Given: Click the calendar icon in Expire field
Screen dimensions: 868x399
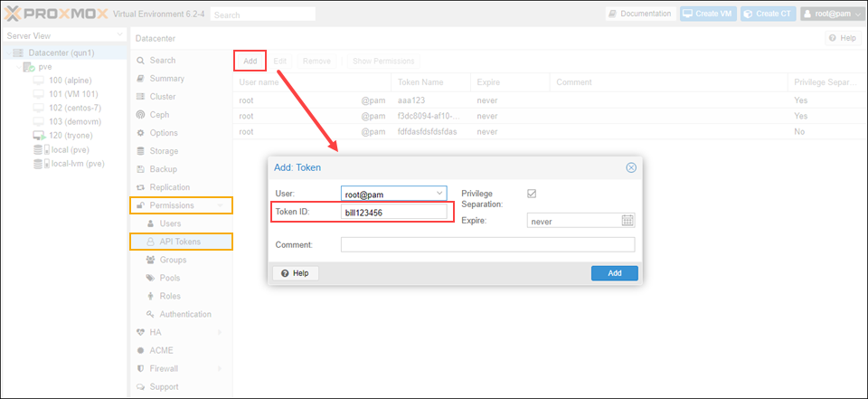Looking at the screenshot, I should click(627, 221).
